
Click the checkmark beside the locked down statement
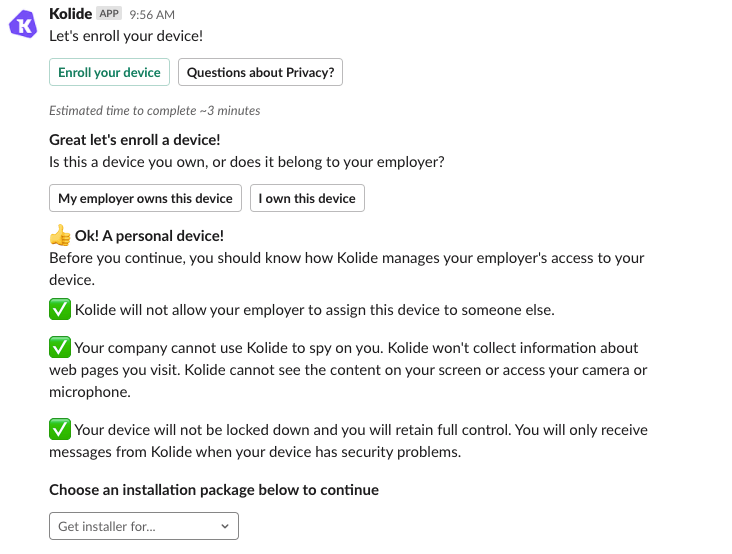click(x=60, y=430)
